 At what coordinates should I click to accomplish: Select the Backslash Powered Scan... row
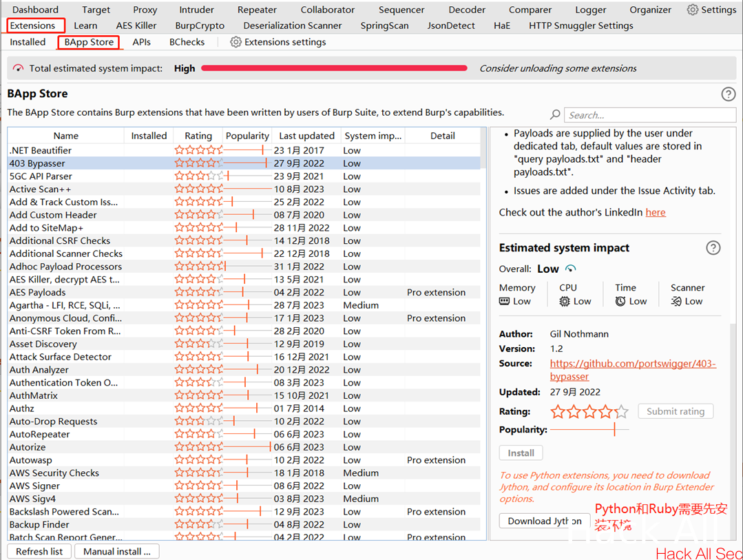[x=244, y=511]
